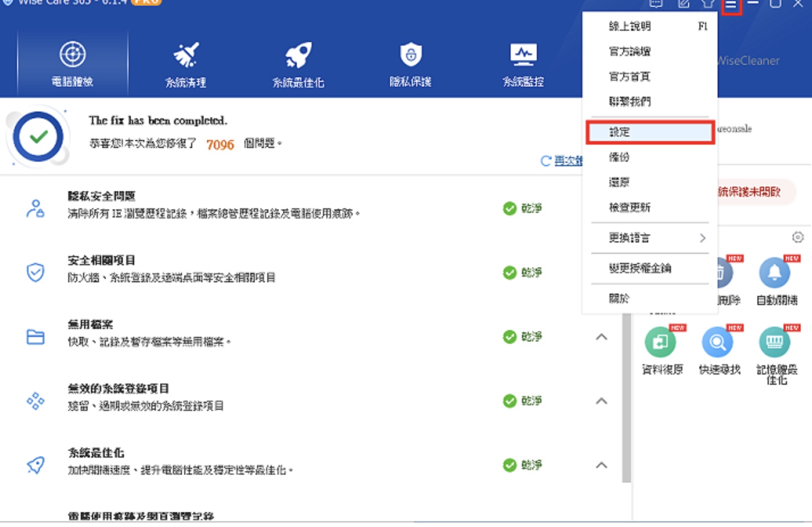Click description 殘留、過期或無效的系統登錄項目

[146, 406]
